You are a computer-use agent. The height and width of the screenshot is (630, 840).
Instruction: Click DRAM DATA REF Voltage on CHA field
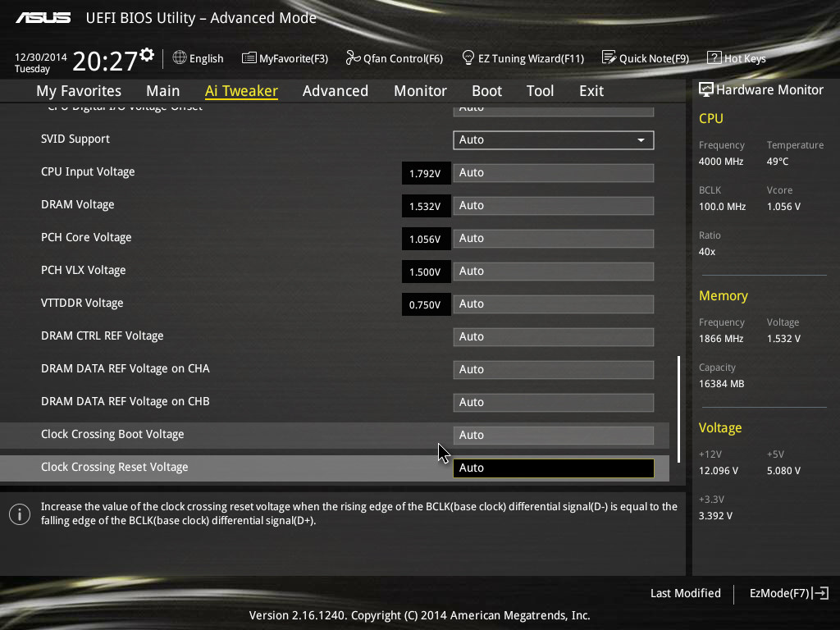point(554,370)
